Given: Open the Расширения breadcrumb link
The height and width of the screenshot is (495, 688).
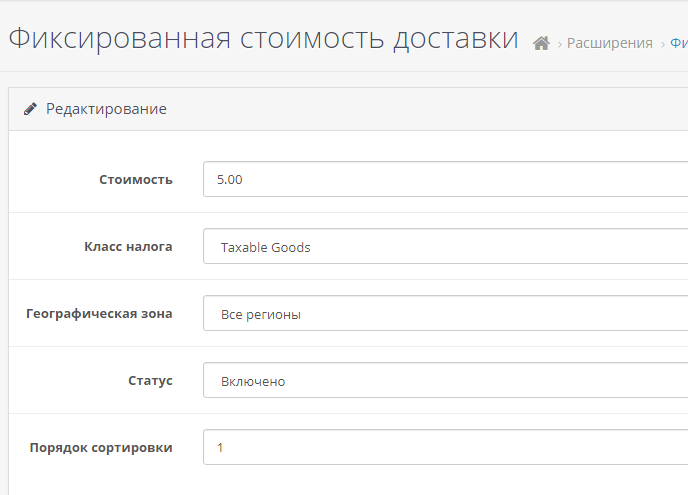Looking at the screenshot, I should tap(609, 43).
